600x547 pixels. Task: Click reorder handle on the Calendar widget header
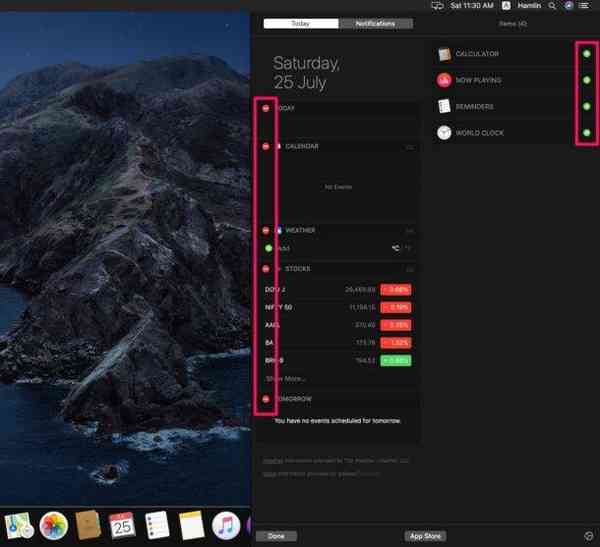point(410,147)
